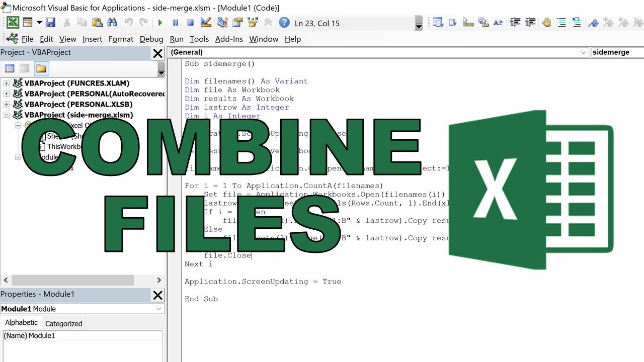Switch to the Alphabetic properties tab

tap(21, 323)
